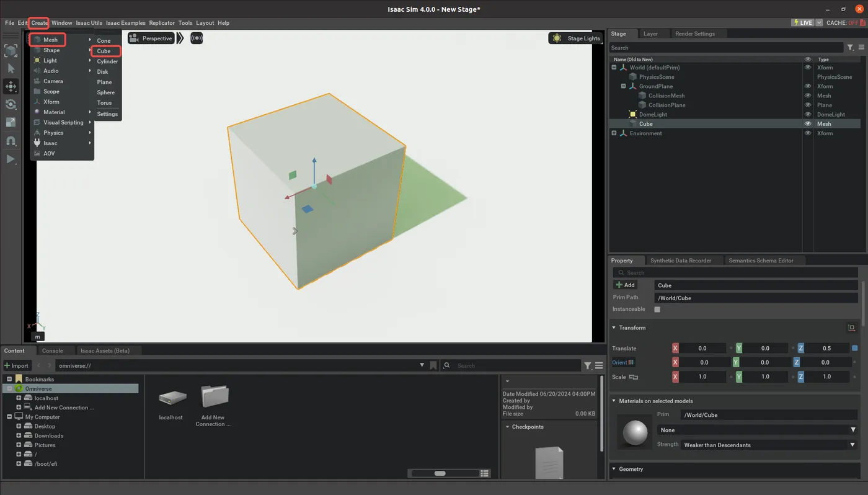The height and width of the screenshot is (495, 868).
Task: Click the select-mode cube icon atop left toolbar
Action: tap(11, 50)
